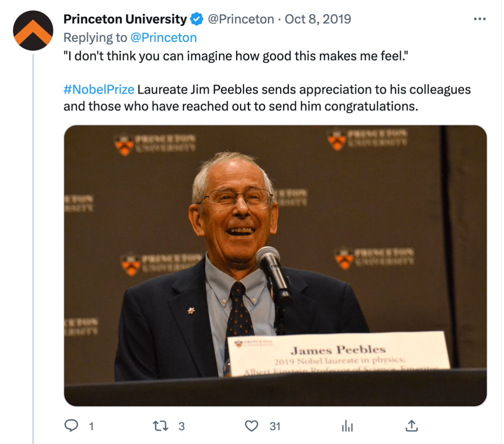This screenshot has height=444, width=504.
Task: Click the share upload icon
Action: [x=412, y=426]
